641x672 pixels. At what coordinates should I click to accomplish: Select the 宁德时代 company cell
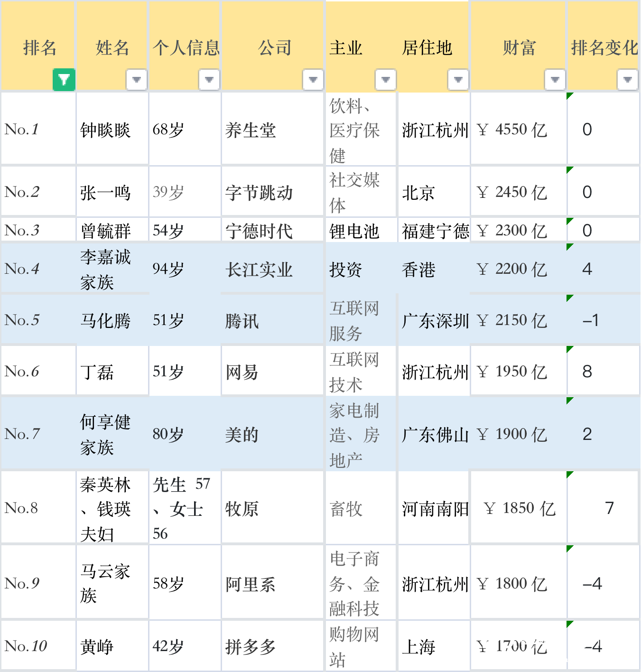[273, 230]
